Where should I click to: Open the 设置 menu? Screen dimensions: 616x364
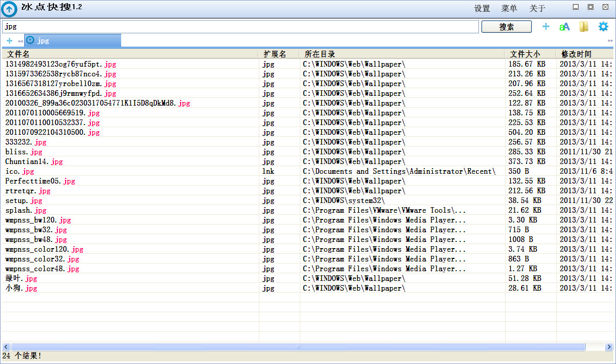tap(482, 9)
